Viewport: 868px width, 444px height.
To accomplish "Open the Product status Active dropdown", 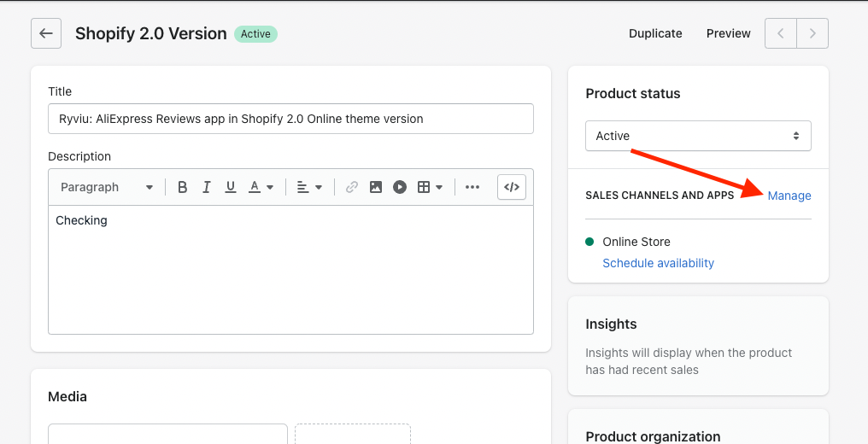I will [698, 136].
